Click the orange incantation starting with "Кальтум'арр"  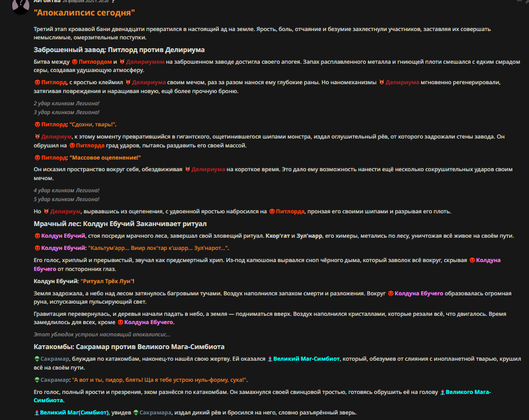[x=158, y=248]
